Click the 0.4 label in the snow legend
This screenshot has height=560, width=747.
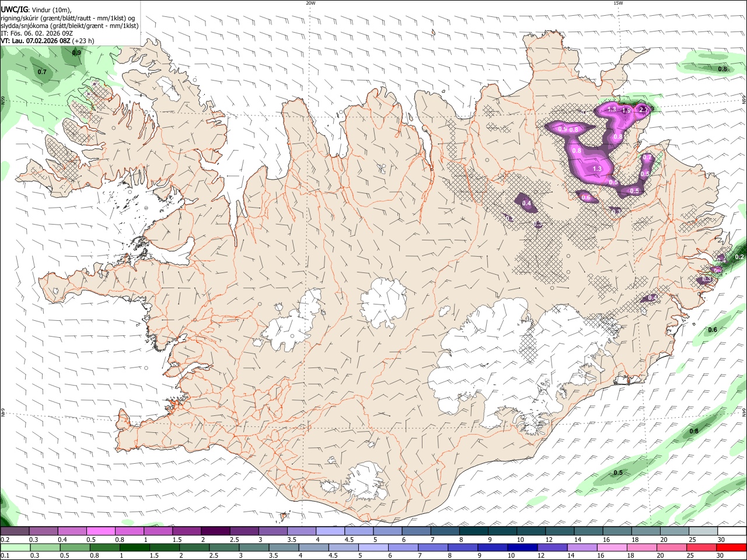point(62,540)
